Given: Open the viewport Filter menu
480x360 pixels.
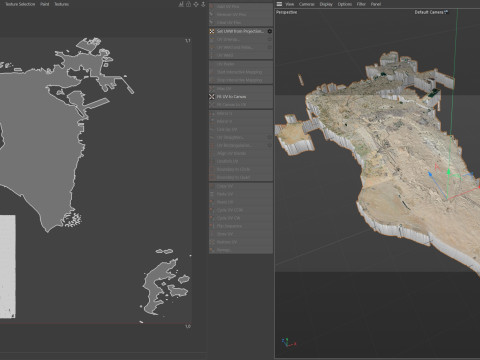Looking at the screenshot, I should pyautogui.click(x=361, y=4).
